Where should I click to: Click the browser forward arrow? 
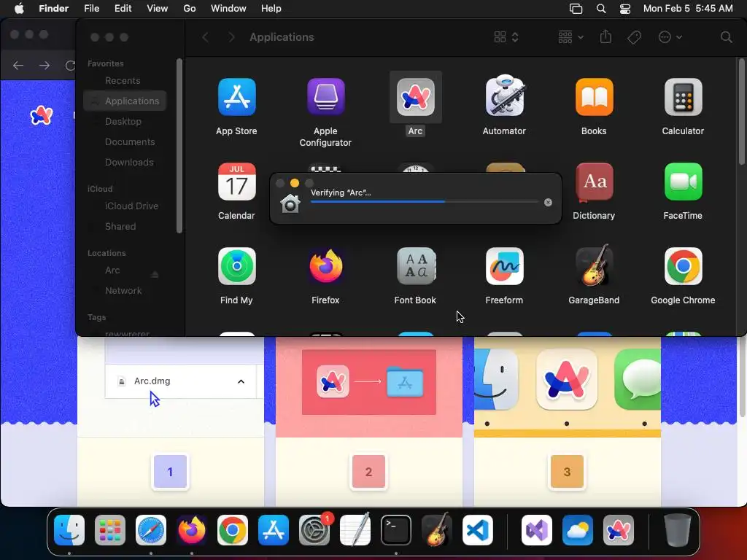44,65
